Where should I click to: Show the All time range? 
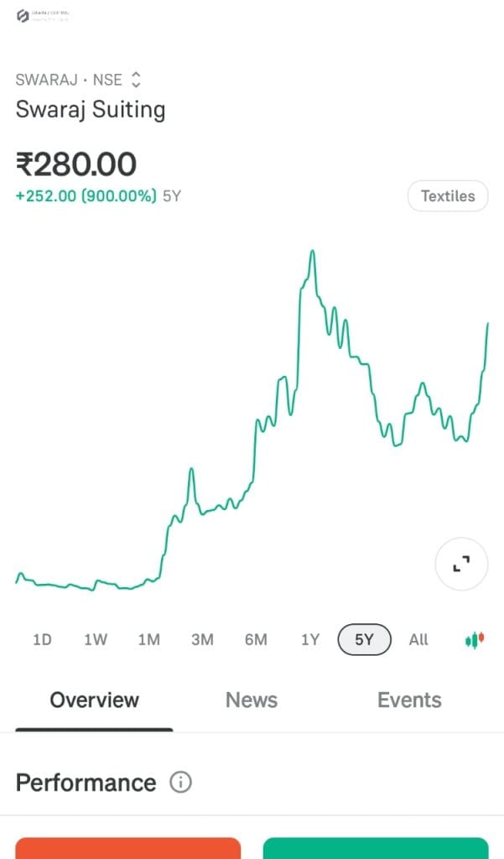(x=418, y=640)
